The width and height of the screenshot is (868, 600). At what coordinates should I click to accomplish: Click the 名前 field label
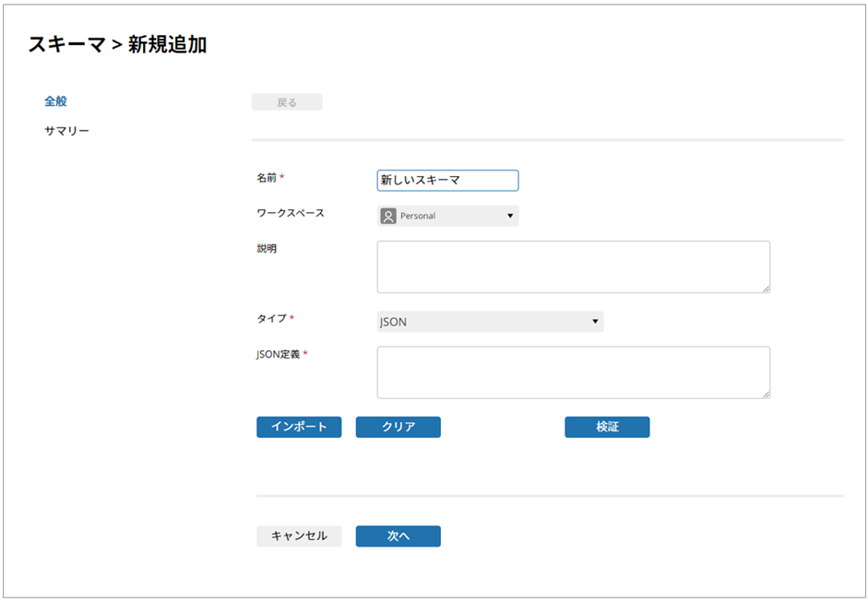coord(267,177)
